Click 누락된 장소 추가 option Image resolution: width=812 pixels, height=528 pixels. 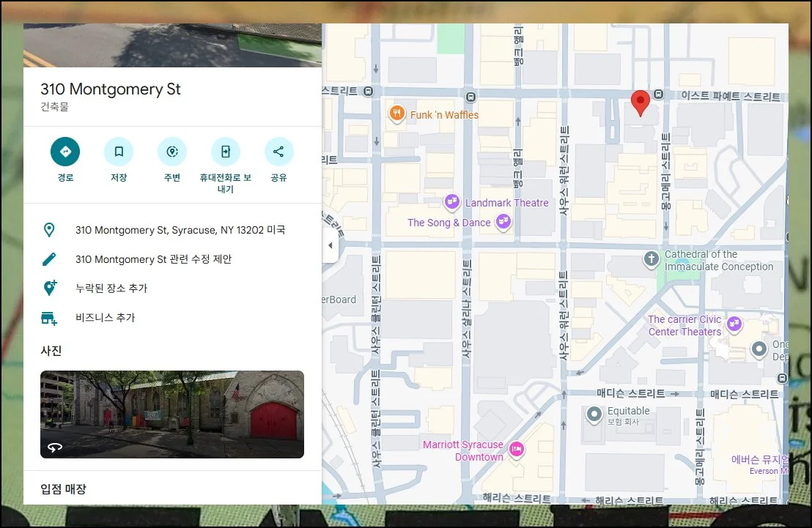click(111, 289)
